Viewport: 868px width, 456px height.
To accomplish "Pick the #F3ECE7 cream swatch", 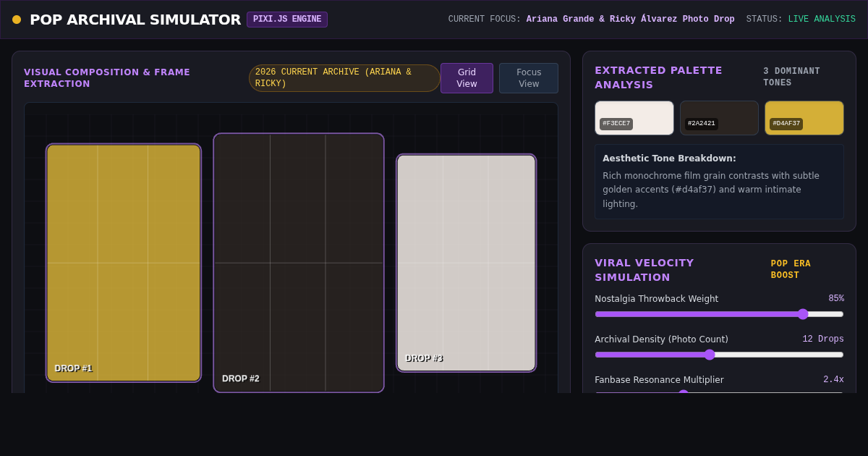I will tap(634, 118).
